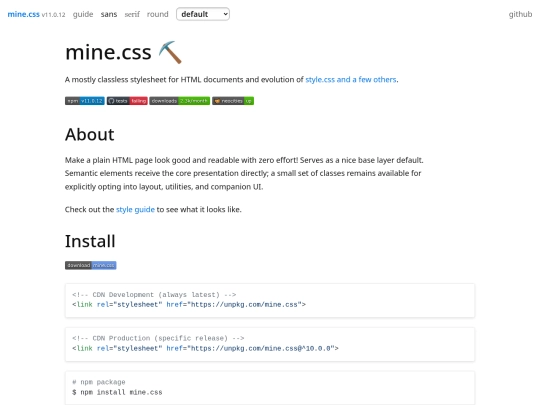The width and height of the screenshot is (540, 405).
Task: Click the download mine.css badge
Action: click(x=91, y=265)
